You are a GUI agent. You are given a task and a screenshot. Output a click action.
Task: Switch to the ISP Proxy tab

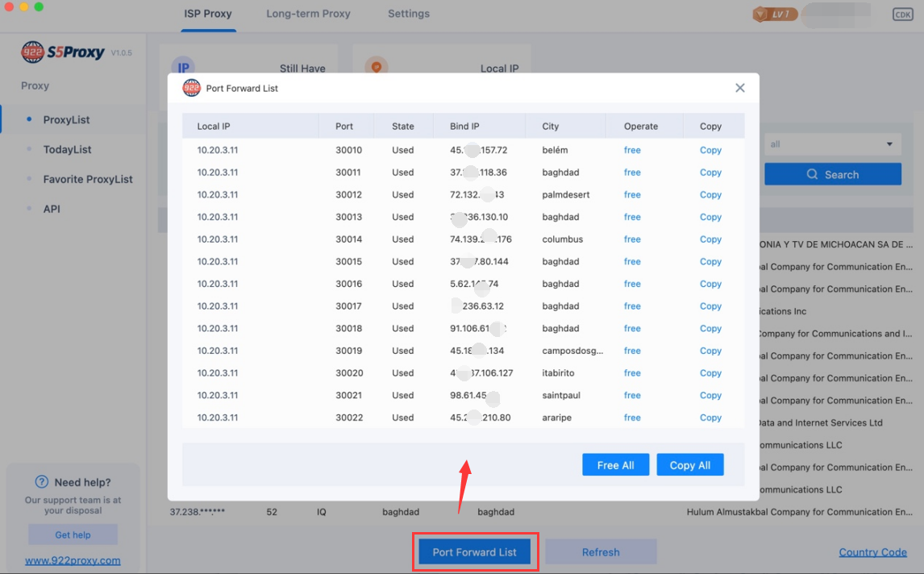[x=208, y=14]
